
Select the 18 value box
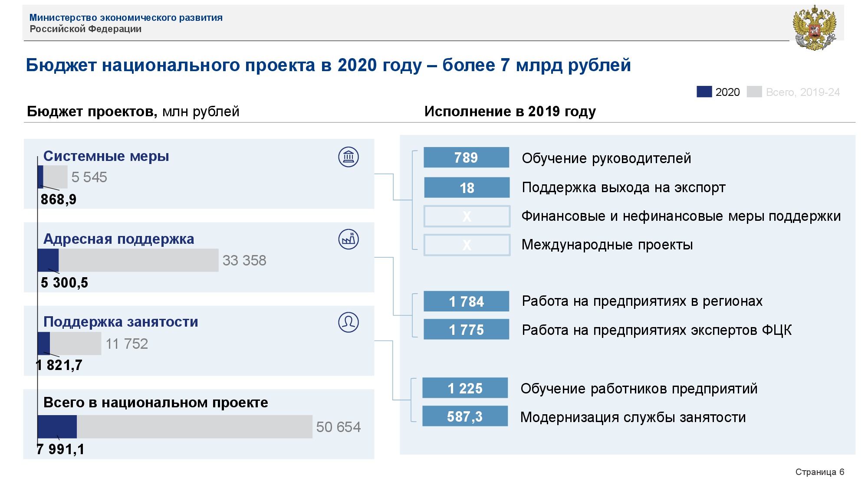coord(467,187)
